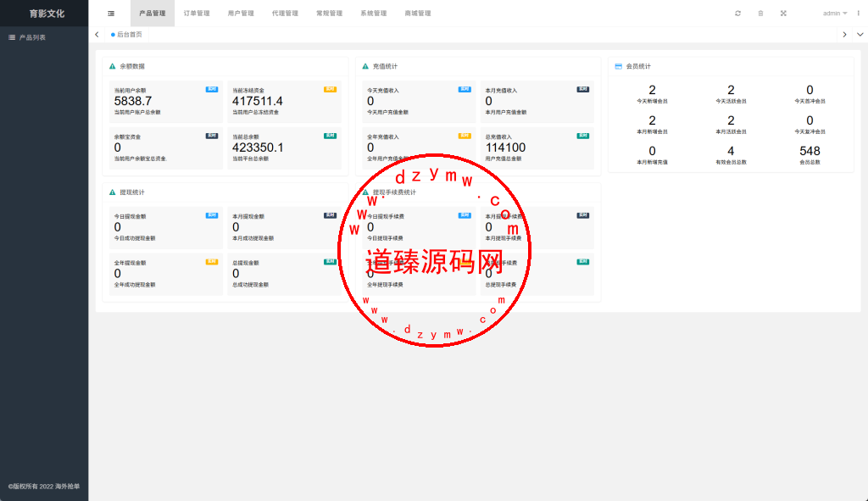The width and height of the screenshot is (868, 501).
Task: Click the 今天复冲会员 count
Action: (x=810, y=120)
